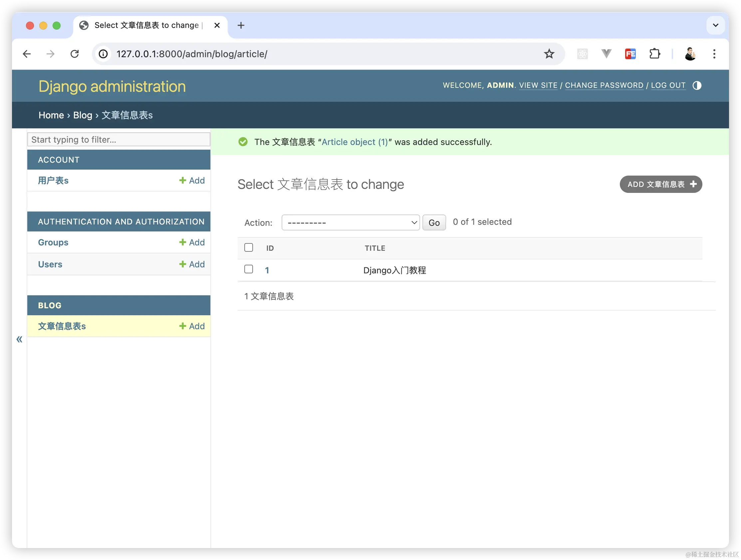This screenshot has width=741, height=560.
Task: Click the LOG OUT link
Action: click(x=668, y=85)
